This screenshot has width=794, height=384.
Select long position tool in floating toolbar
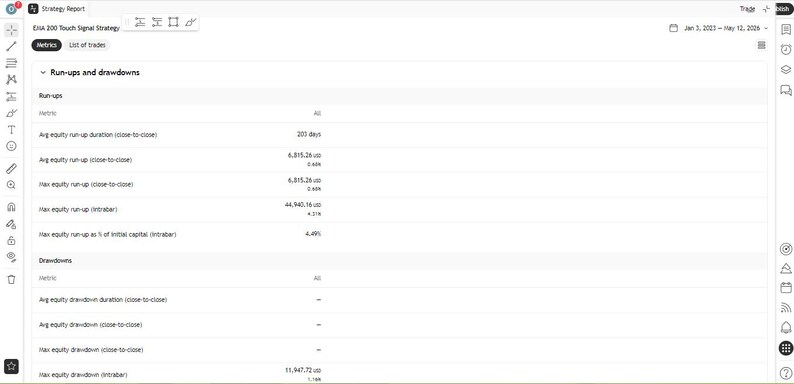coord(140,22)
